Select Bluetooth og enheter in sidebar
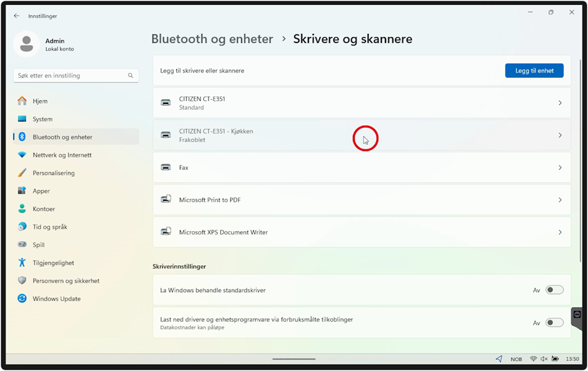 76,137
